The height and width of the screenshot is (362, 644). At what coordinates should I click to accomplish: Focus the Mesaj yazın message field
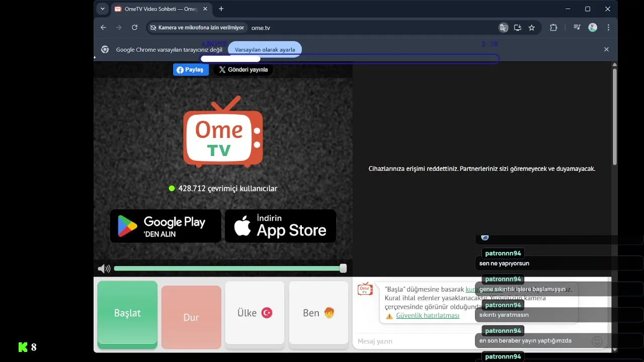click(x=413, y=341)
